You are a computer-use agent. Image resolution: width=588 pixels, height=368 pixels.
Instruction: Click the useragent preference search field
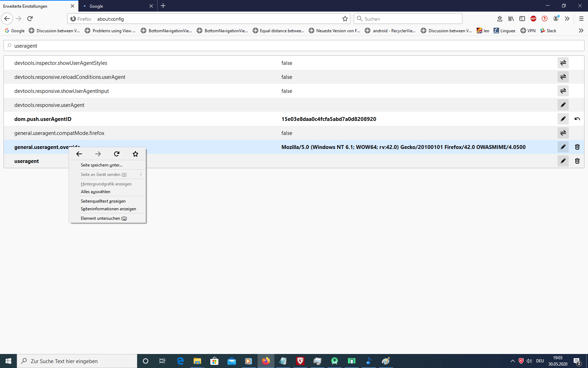pyautogui.click(x=294, y=46)
